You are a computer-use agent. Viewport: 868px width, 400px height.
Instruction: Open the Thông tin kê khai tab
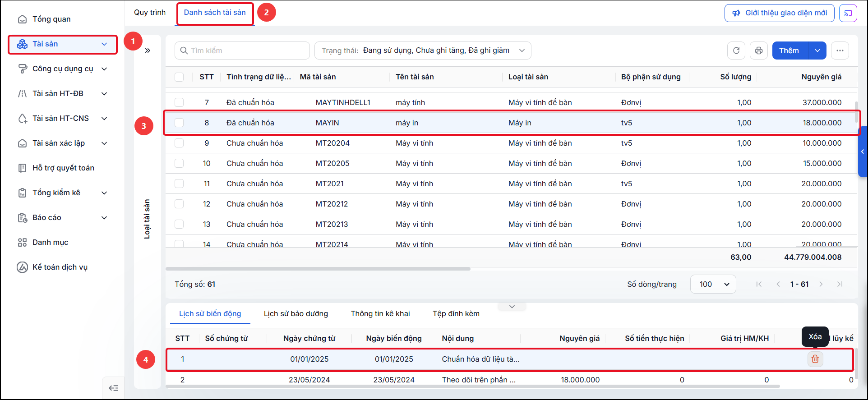coord(380,313)
